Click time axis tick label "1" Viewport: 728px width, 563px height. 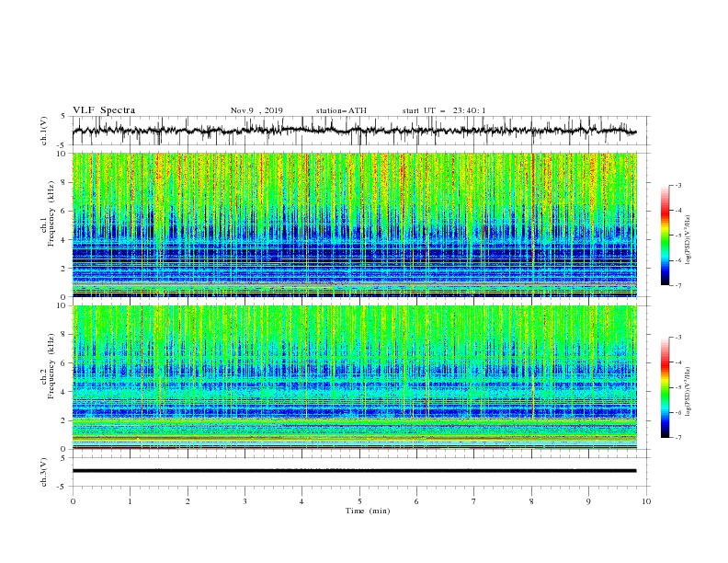(130, 501)
